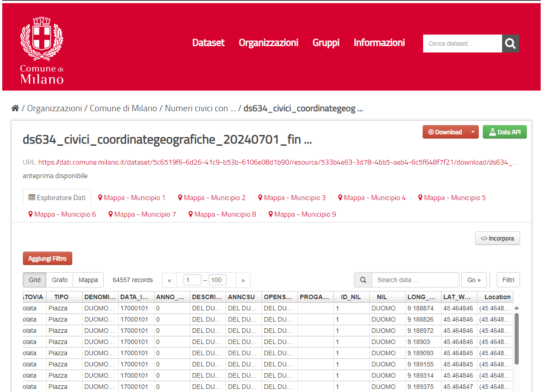Screen dimensions: 551x392
Task: Go to home via breadcrumb house icon
Action: click(15, 108)
